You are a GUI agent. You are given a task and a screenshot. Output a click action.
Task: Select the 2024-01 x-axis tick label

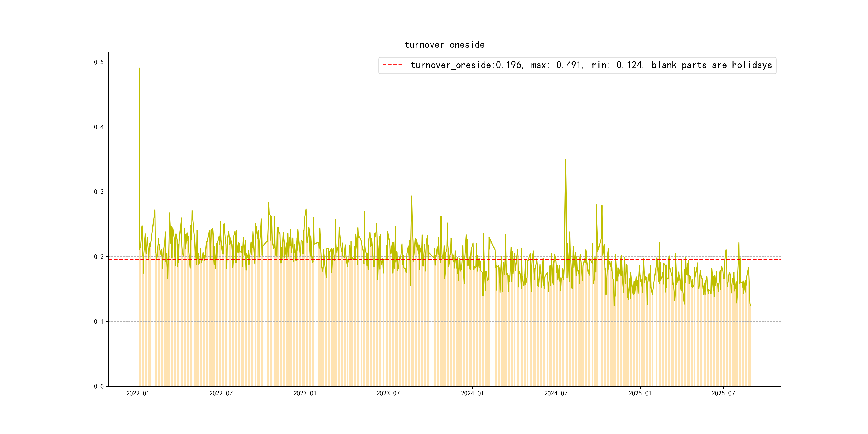[x=472, y=393]
